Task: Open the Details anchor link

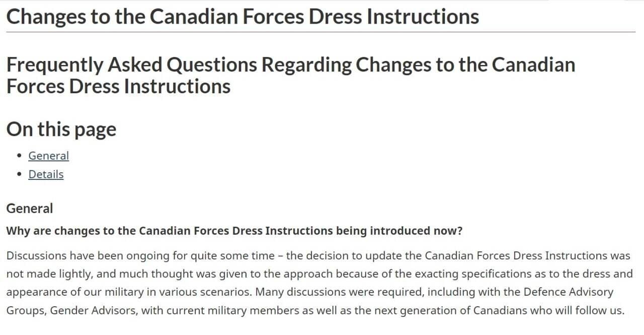Action: (46, 174)
